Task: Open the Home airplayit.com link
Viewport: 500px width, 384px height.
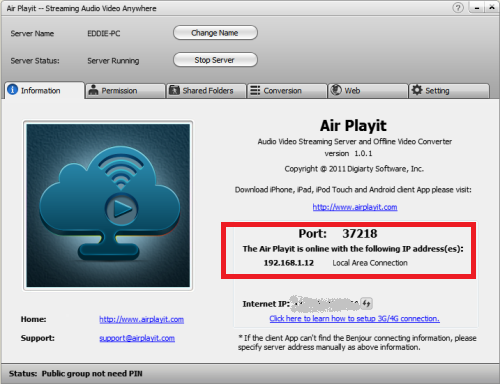Action: point(141,319)
